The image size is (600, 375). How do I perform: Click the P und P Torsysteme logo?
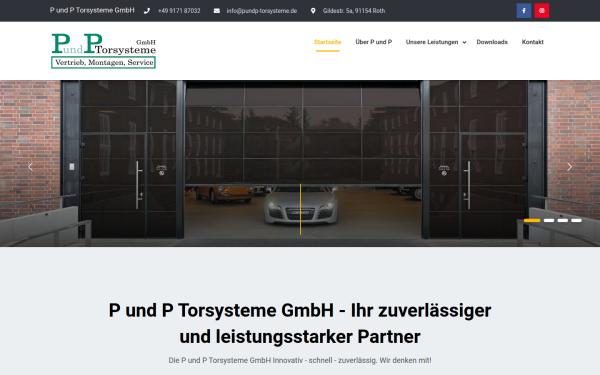click(x=103, y=51)
